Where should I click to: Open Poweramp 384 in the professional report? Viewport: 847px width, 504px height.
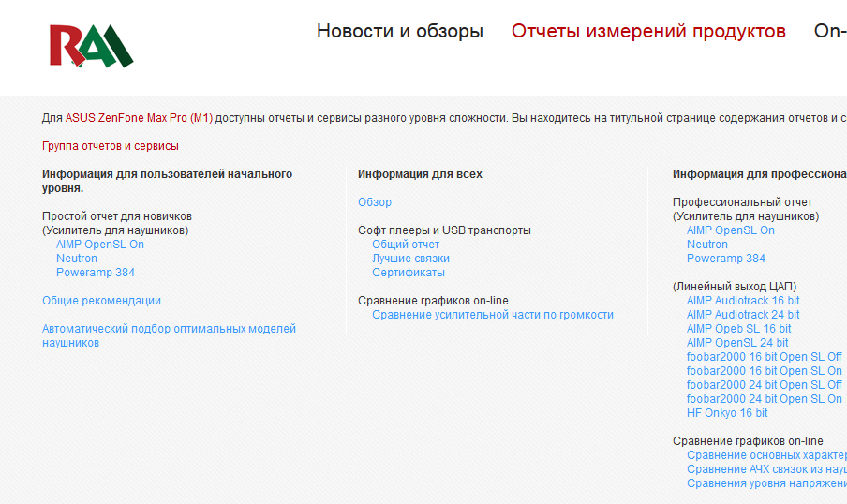coord(726,259)
